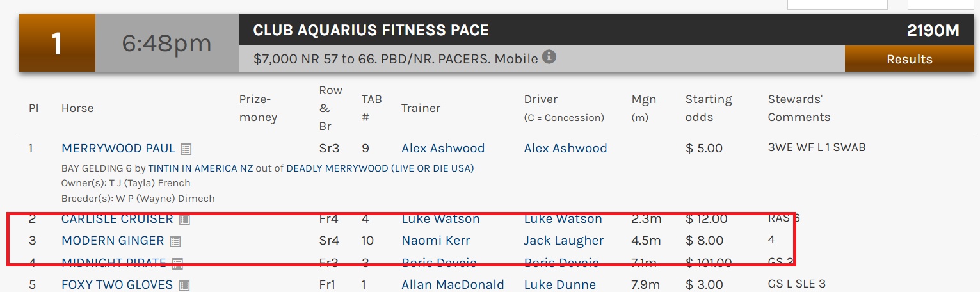The height and width of the screenshot is (292, 980).
Task: Open CARLISLE CRUISER horse link
Action: (x=117, y=219)
